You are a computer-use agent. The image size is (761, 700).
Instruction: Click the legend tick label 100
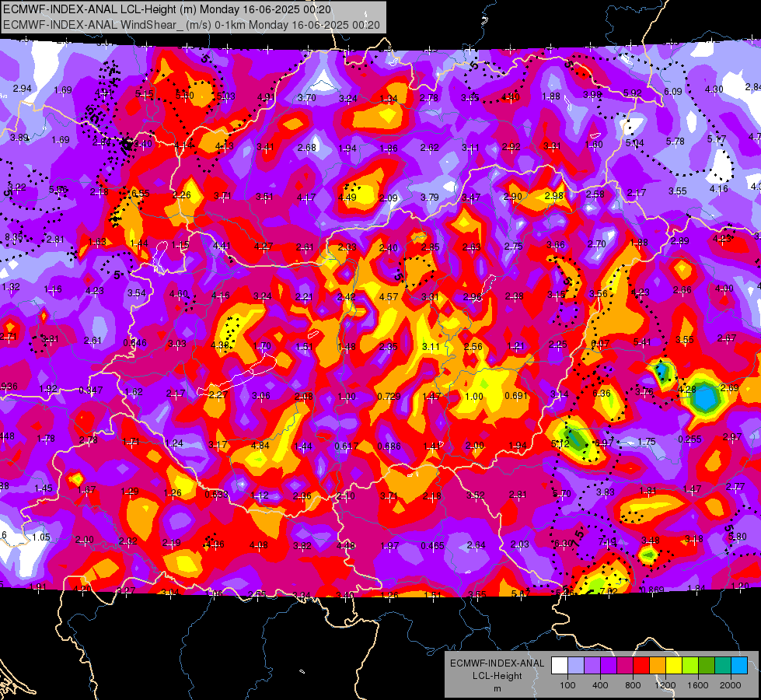(567, 685)
